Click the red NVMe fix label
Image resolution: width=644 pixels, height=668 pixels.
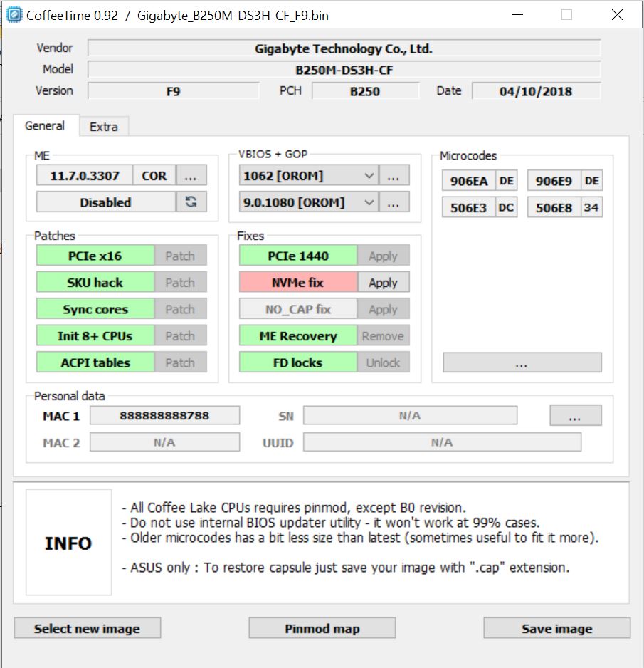click(x=298, y=282)
